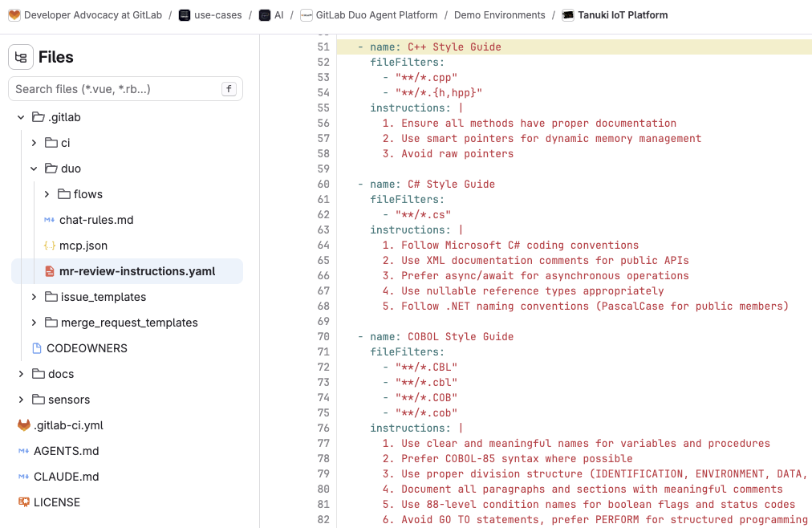Click the merge_request_templates folder icon
This screenshot has width=812, height=528.
point(51,323)
